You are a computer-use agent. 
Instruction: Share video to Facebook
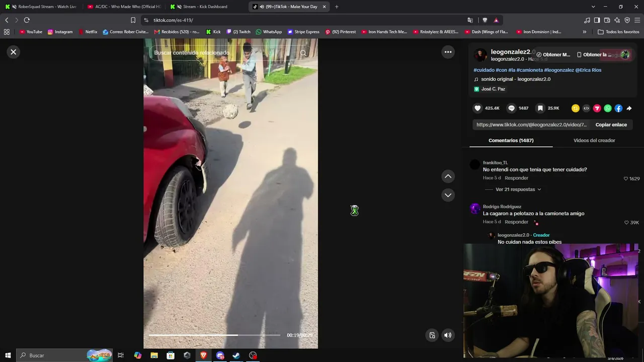[x=618, y=108]
